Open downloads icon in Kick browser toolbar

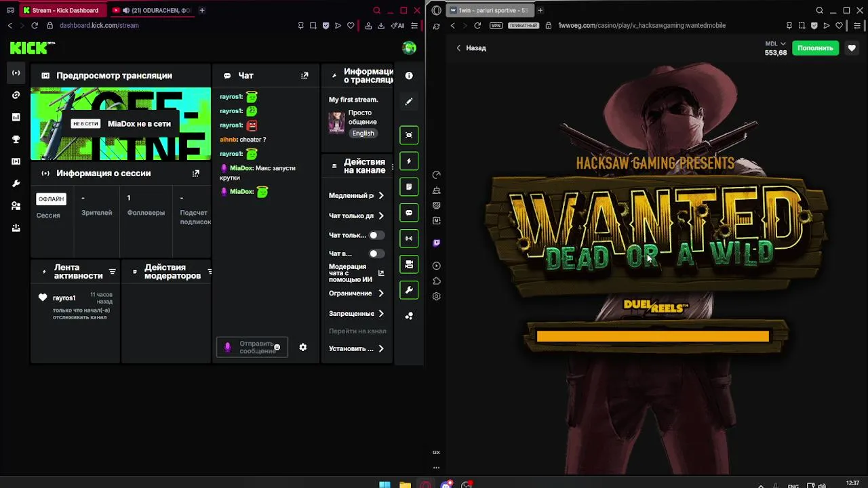(381, 26)
